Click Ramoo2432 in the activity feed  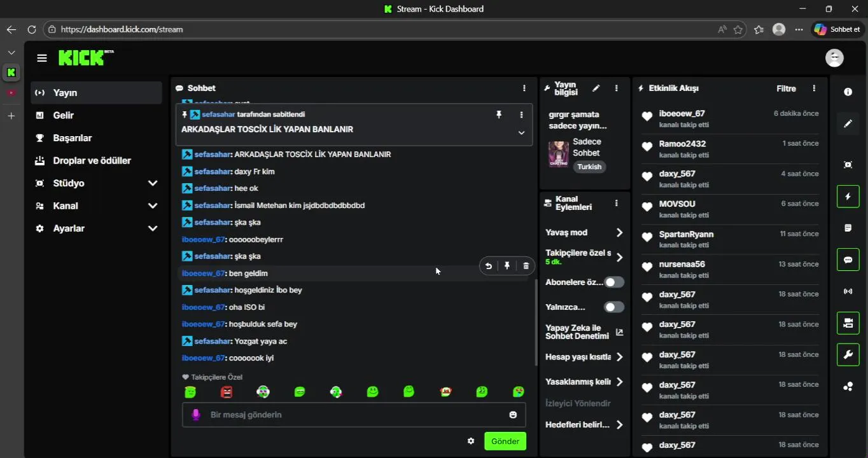(682, 144)
